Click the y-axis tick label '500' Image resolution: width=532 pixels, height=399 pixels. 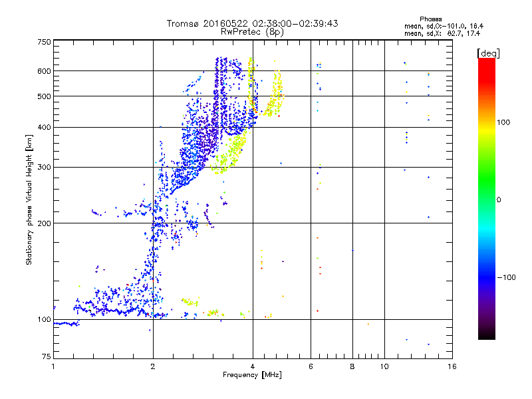point(44,96)
